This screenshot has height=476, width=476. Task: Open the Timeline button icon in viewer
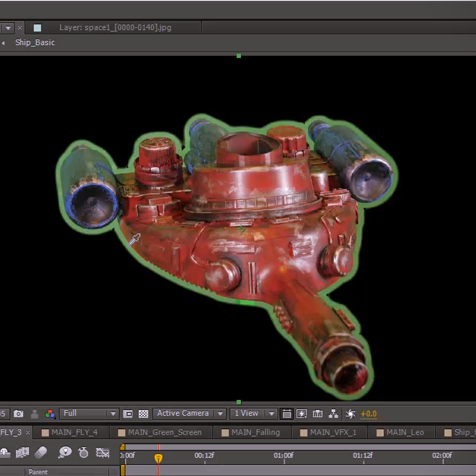point(317,414)
